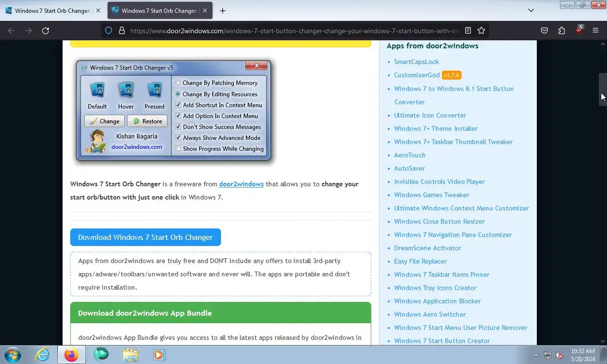The width and height of the screenshot is (607, 364).
Task: Open the Windows Close Button Resizer link
Action: pyautogui.click(x=439, y=221)
